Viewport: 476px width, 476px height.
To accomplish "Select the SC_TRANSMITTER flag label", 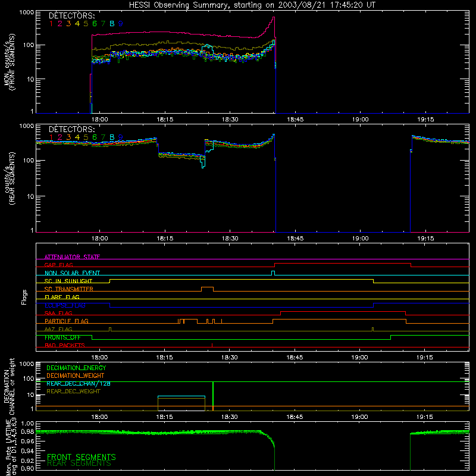I will (69, 289).
